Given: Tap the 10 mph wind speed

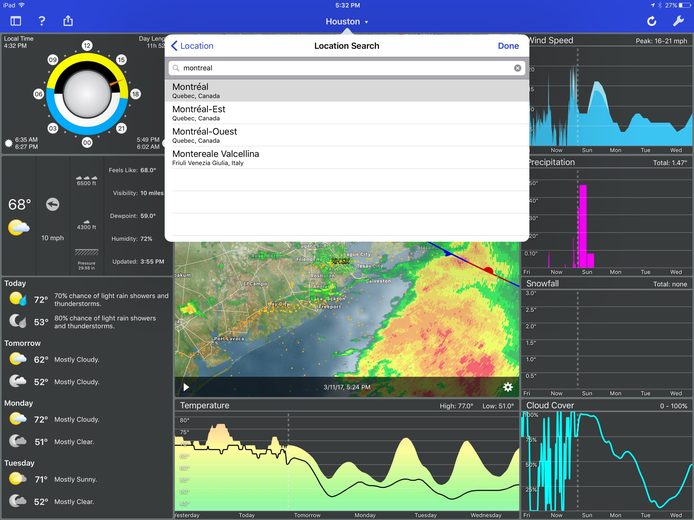Looking at the screenshot, I should tap(53, 238).
